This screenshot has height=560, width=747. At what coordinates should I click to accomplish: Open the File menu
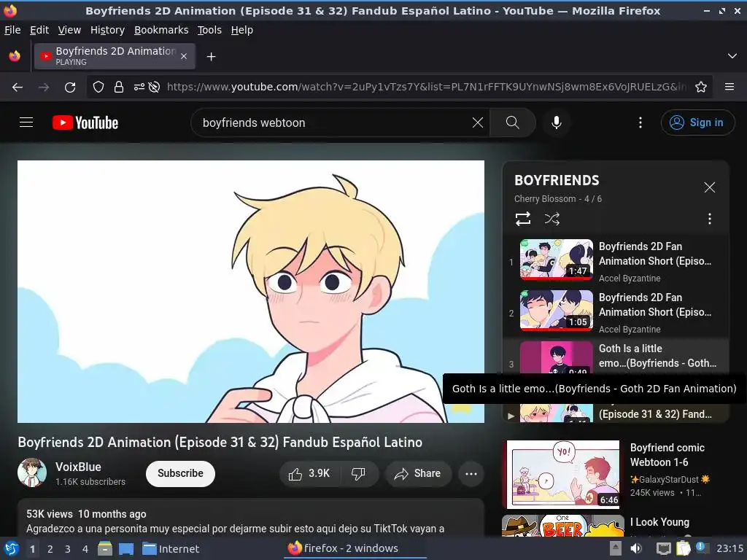[x=12, y=30]
